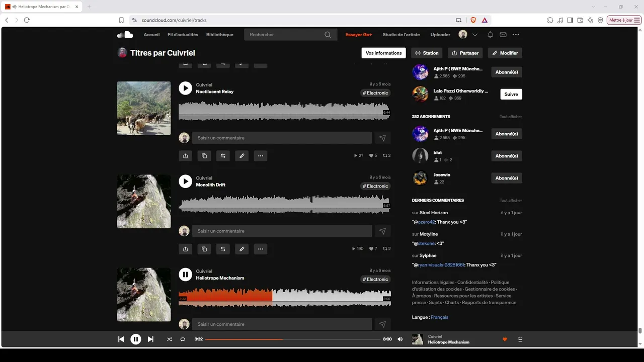
Task: Open the notifications bell
Action: coord(490,35)
